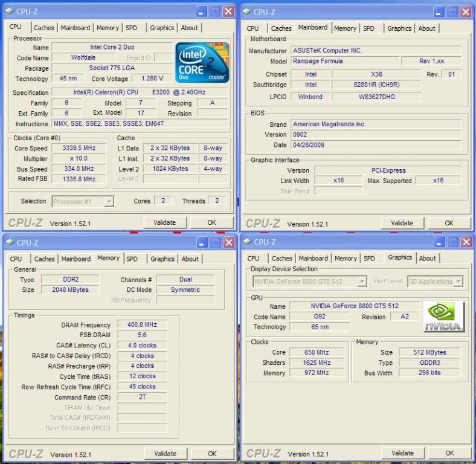
Task: Click OK in the Mainboard window
Action: pos(449,223)
